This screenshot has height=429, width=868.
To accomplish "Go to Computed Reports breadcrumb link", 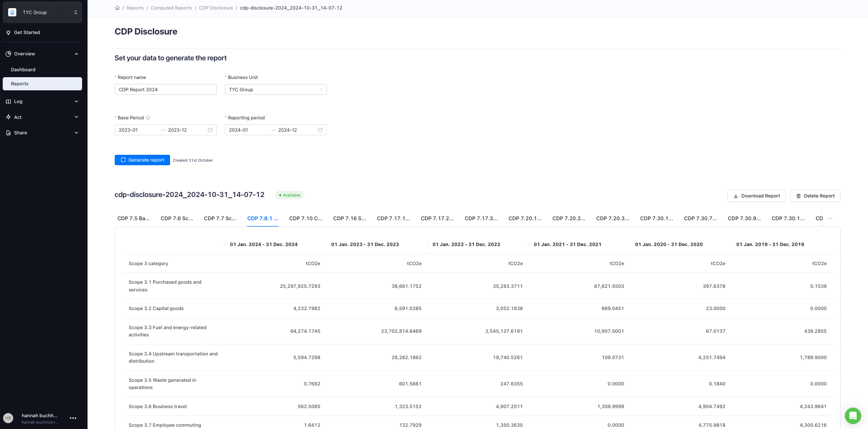I will click(x=171, y=8).
